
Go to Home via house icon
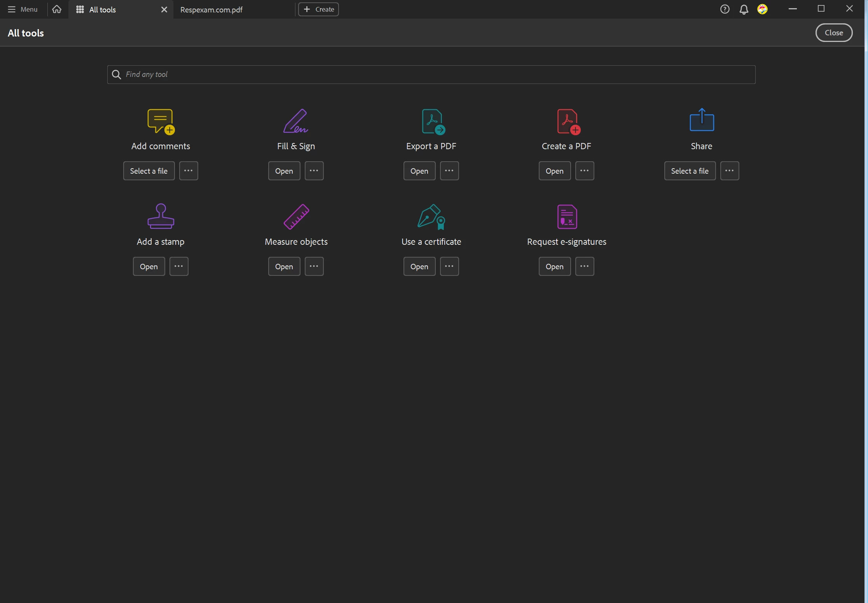pos(57,9)
